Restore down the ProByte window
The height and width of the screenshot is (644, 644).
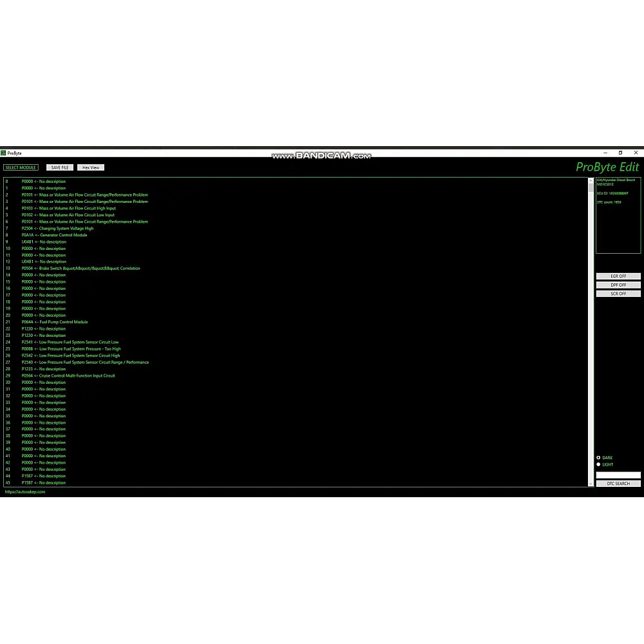click(x=620, y=153)
